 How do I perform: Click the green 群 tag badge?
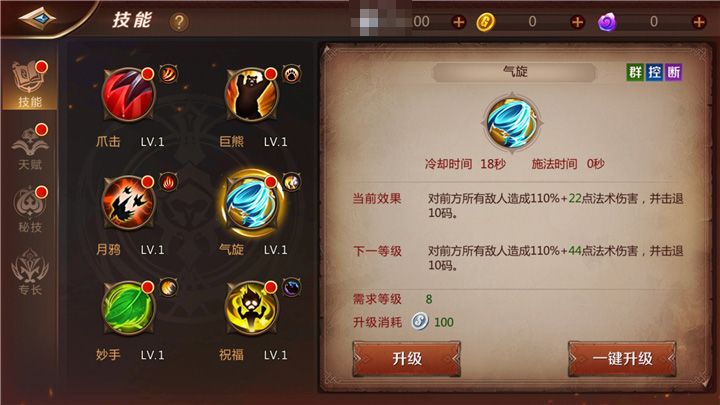636,72
